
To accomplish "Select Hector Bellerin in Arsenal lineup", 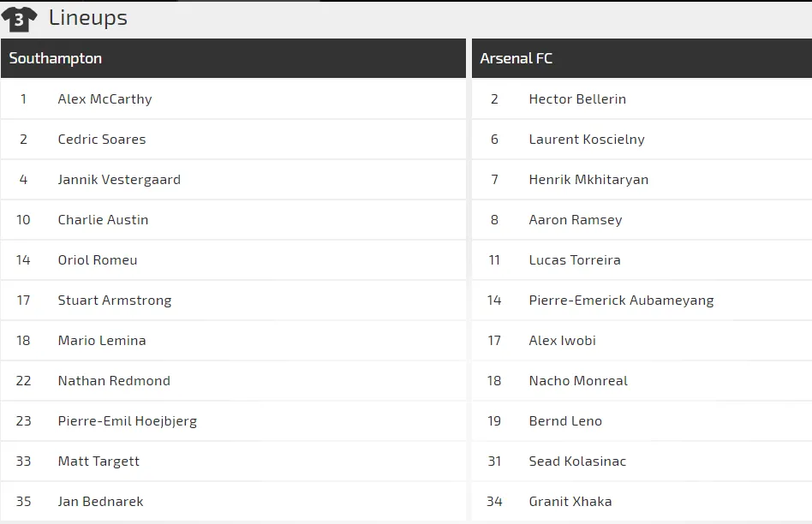I will tap(577, 99).
